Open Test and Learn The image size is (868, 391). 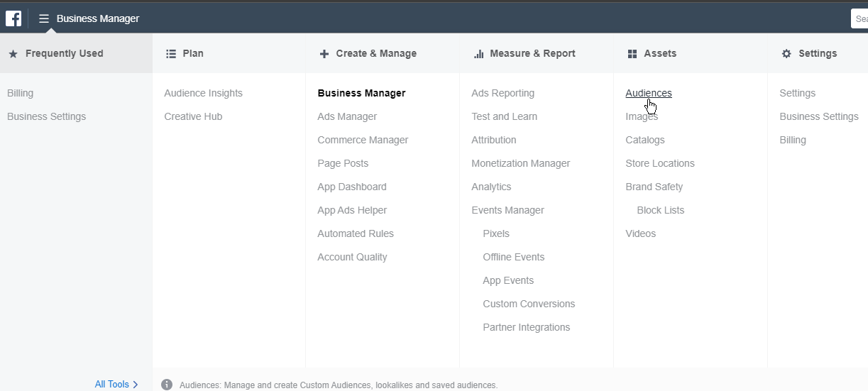(504, 116)
